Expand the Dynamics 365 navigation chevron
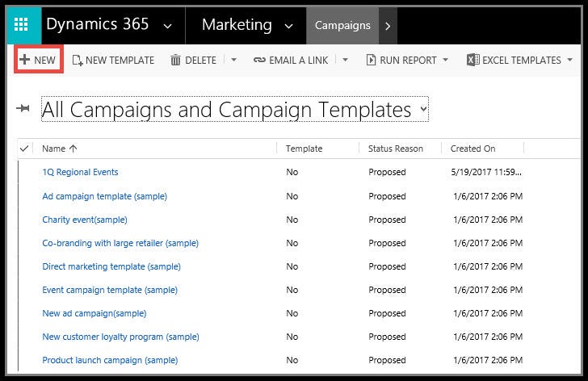Screen dimensions: 588x381 (x=167, y=26)
